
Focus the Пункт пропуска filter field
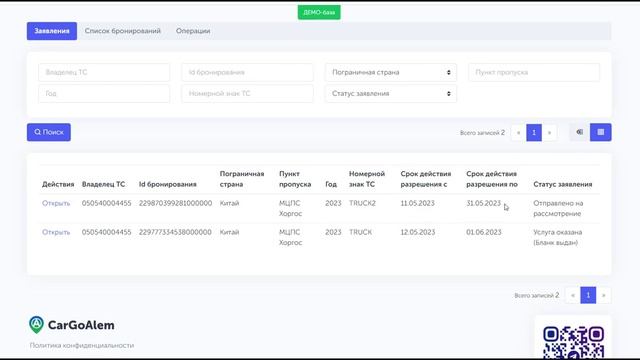tap(534, 72)
